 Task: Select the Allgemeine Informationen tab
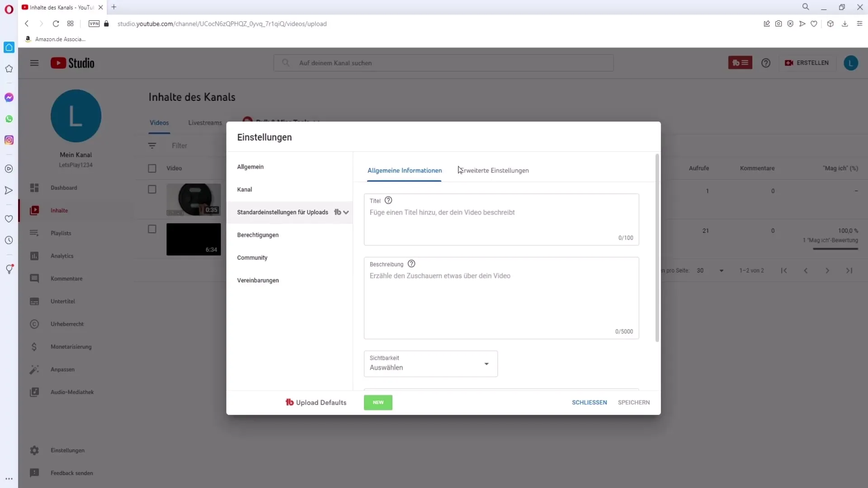pos(406,170)
